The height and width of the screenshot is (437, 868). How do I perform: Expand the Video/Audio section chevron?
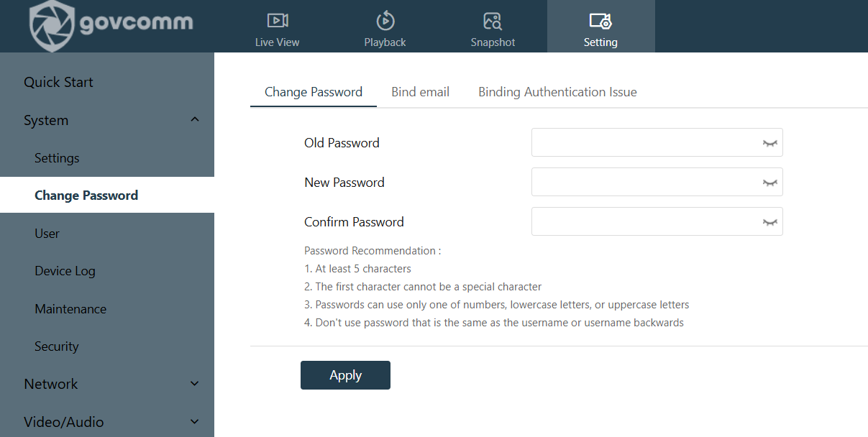pos(194,422)
